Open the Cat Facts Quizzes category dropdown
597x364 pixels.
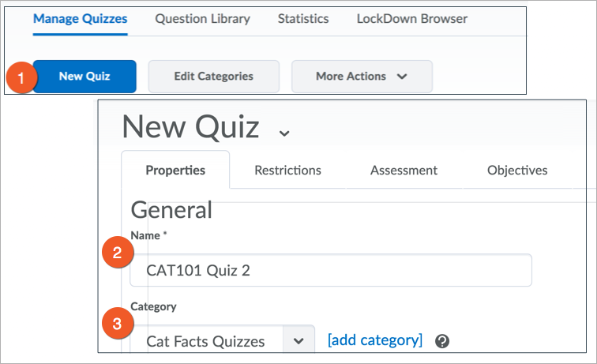298,341
